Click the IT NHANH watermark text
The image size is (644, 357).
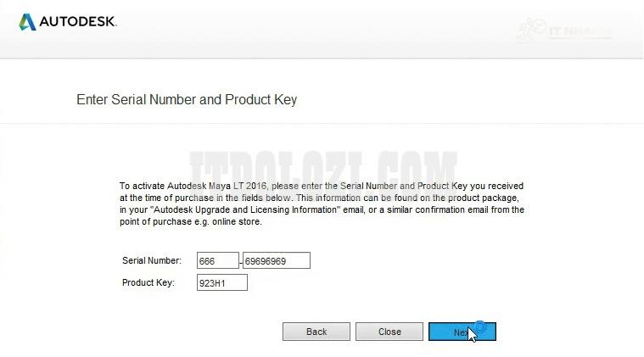[578, 32]
